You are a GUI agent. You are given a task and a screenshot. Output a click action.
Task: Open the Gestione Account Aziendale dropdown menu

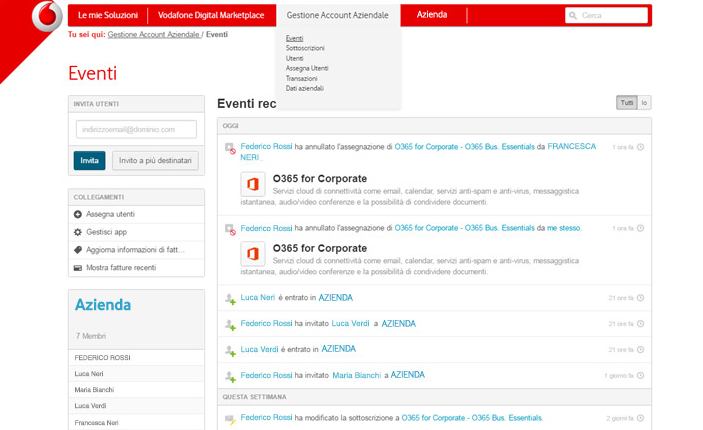337,16
